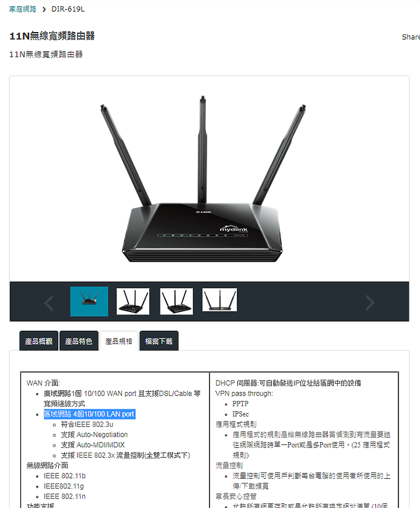Click the main router product image
The height and width of the screenshot is (508, 420).
[202, 179]
